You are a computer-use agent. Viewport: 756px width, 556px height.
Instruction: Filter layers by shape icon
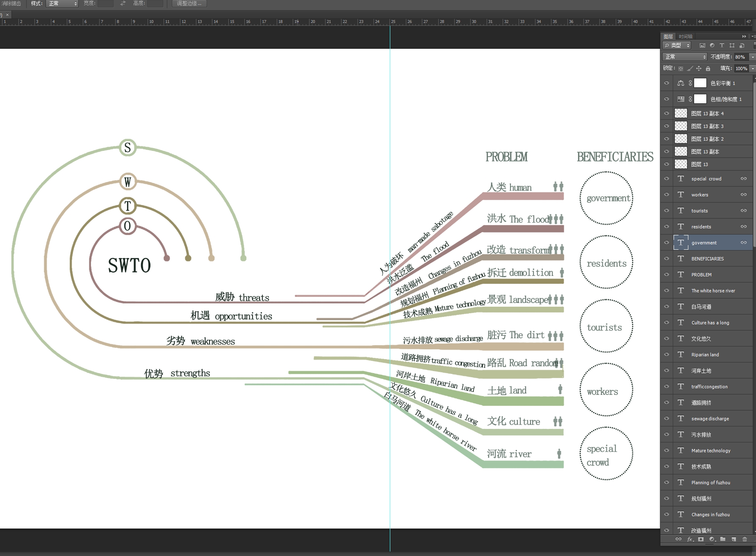pyautogui.click(x=732, y=46)
